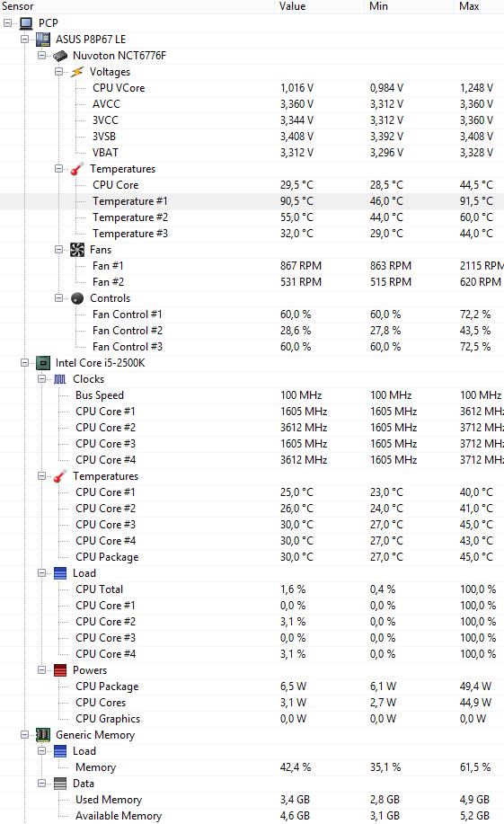Viewport: 504px width, 824px height.
Task: Select the Bus Speed row
Action: [252, 395]
